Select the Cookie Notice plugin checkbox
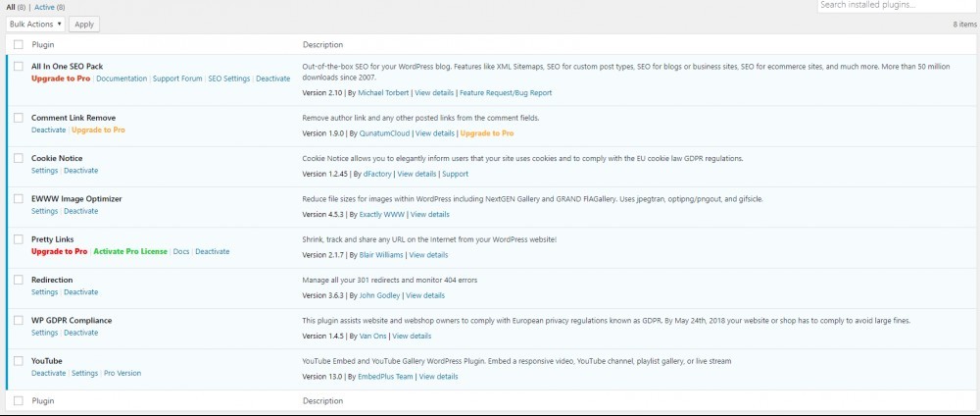Image resolution: width=980 pixels, height=416 pixels. pos(18,158)
